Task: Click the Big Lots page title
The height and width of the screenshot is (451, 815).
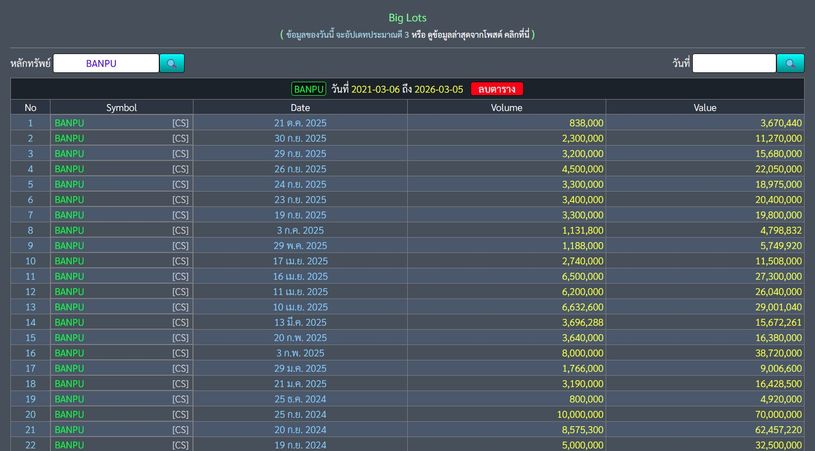Action: pyautogui.click(x=407, y=17)
